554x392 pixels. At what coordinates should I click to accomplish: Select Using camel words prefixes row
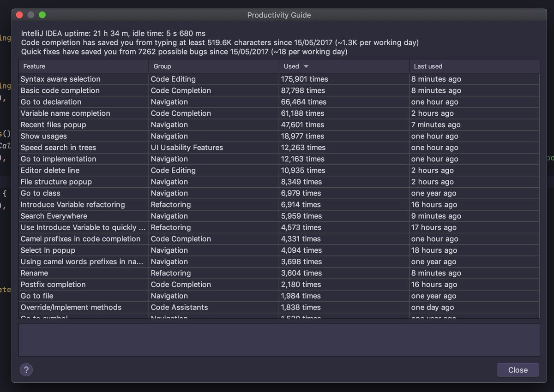click(x=279, y=261)
